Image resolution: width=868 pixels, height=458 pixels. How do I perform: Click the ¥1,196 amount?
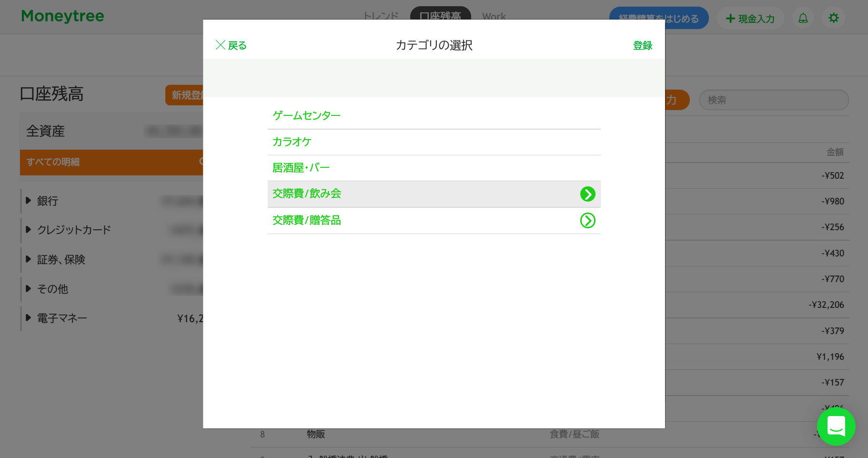pos(830,357)
